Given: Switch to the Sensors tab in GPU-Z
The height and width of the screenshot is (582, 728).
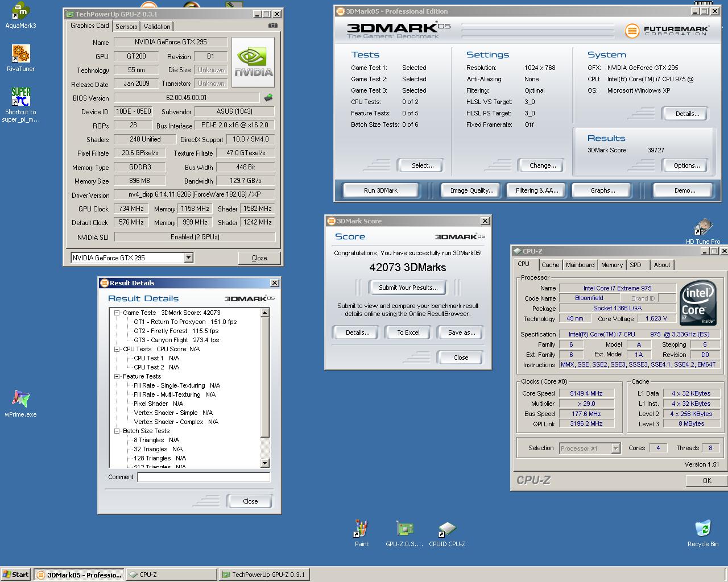Looking at the screenshot, I should [x=126, y=27].
